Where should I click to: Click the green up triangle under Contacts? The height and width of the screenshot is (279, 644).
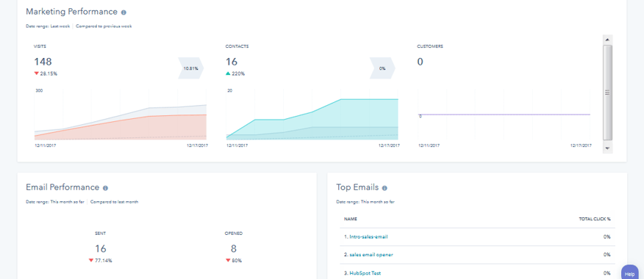(x=228, y=74)
